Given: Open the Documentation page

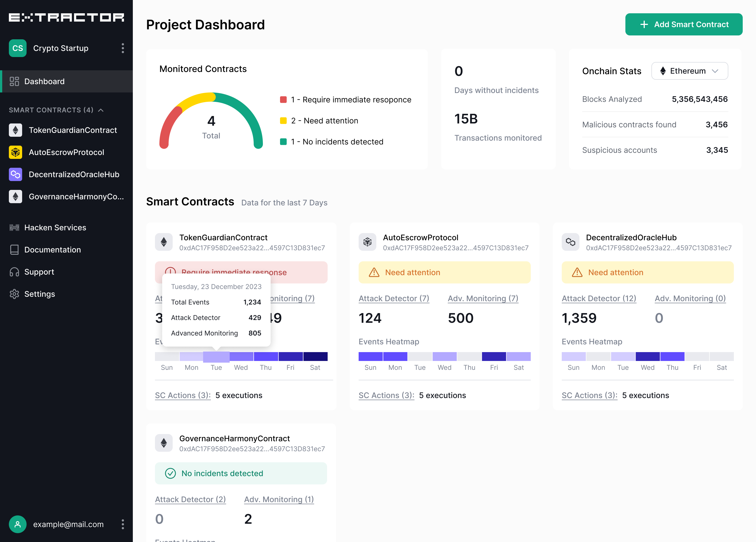Looking at the screenshot, I should click(x=52, y=250).
